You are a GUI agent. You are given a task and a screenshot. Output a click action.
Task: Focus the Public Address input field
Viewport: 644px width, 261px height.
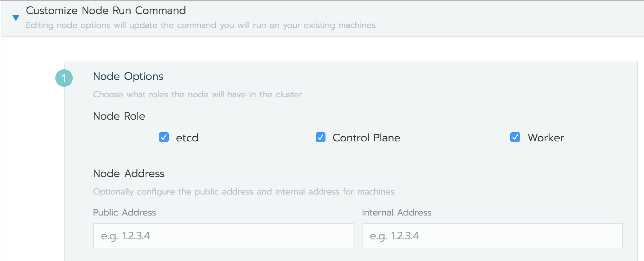[x=223, y=236]
